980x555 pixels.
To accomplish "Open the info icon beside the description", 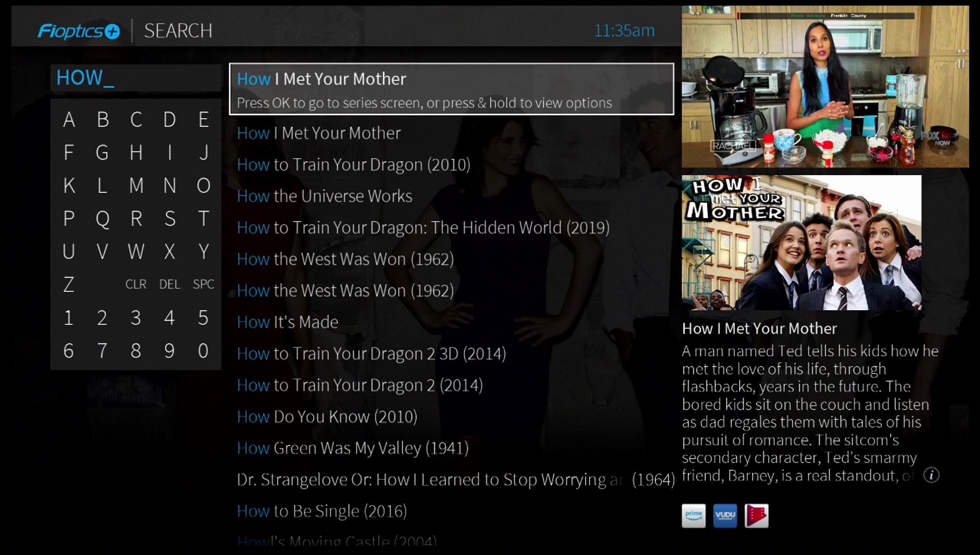I will point(932,475).
